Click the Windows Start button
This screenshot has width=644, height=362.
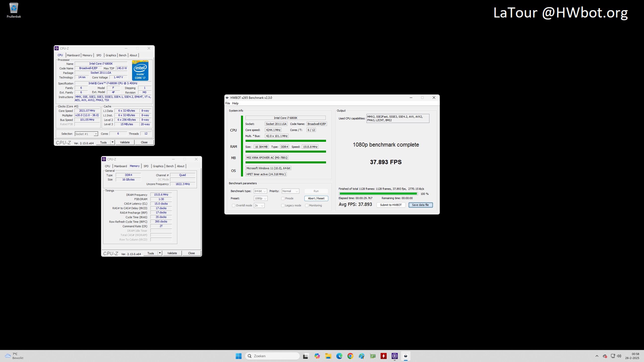click(x=238, y=356)
